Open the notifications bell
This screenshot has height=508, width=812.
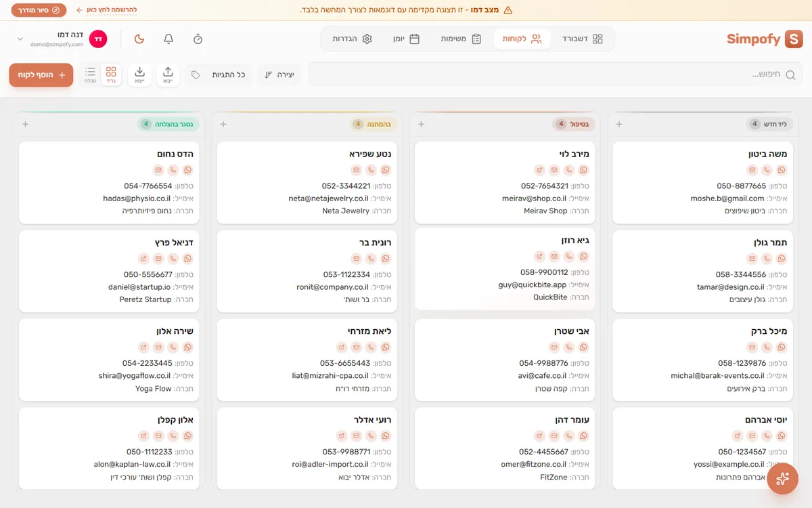pos(168,39)
